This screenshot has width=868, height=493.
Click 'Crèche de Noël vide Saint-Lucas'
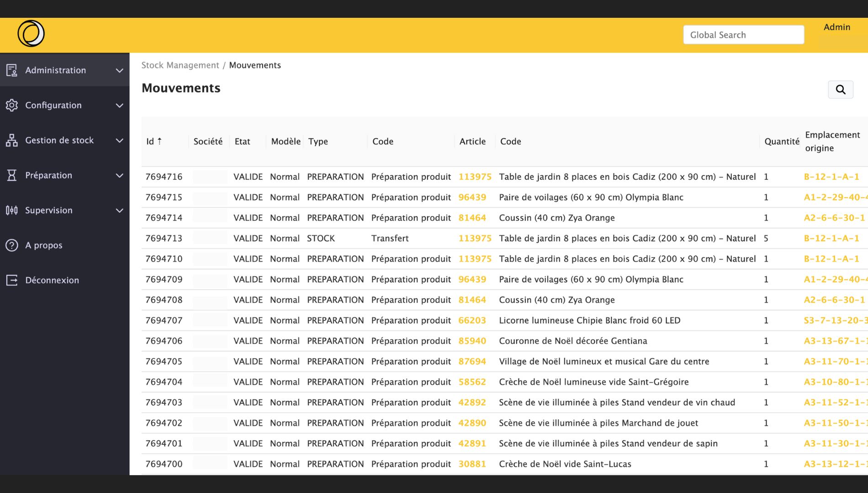tap(565, 464)
